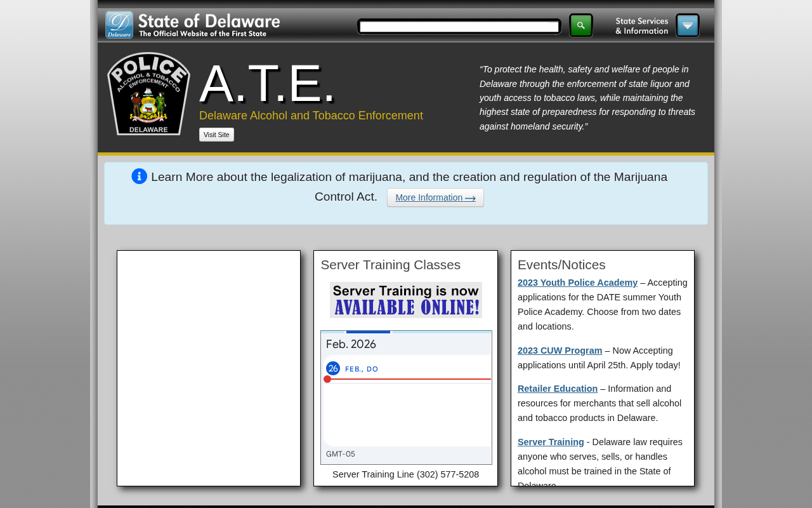Focus the site search input field
812x508 pixels.
tap(459, 27)
